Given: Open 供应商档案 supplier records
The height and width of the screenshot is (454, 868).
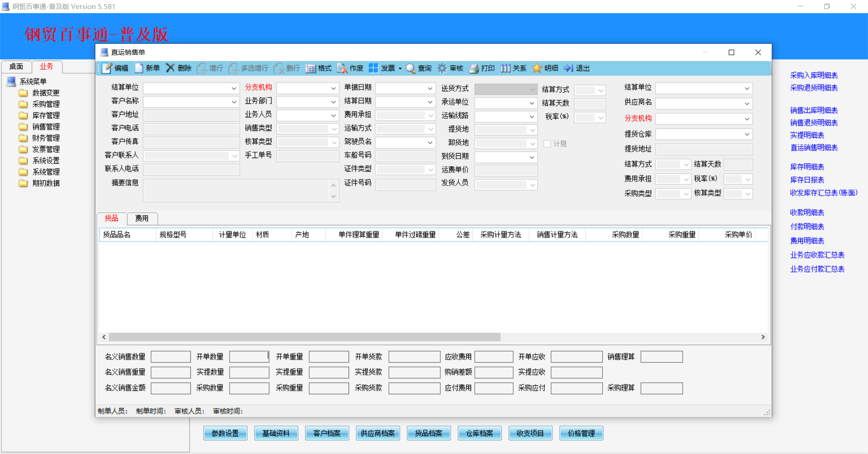Looking at the screenshot, I should coord(377,433).
